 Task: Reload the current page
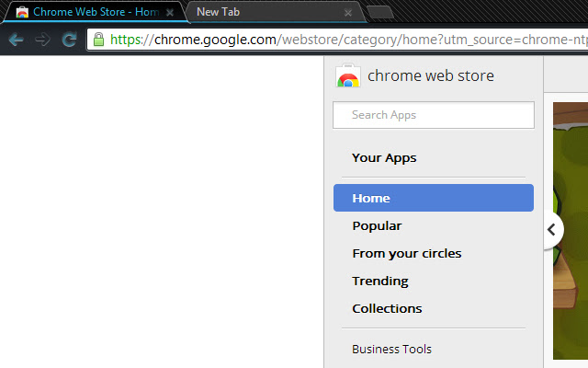pyautogui.click(x=69, y=40)
